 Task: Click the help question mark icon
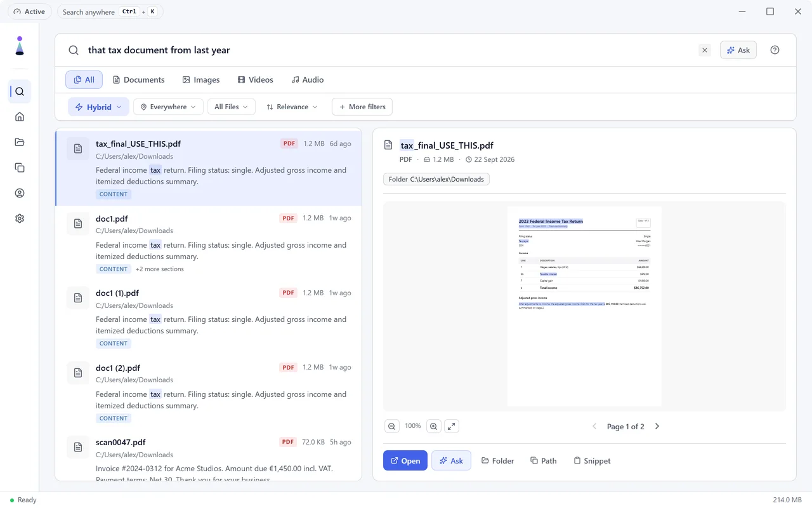click(x=775, y=50)
